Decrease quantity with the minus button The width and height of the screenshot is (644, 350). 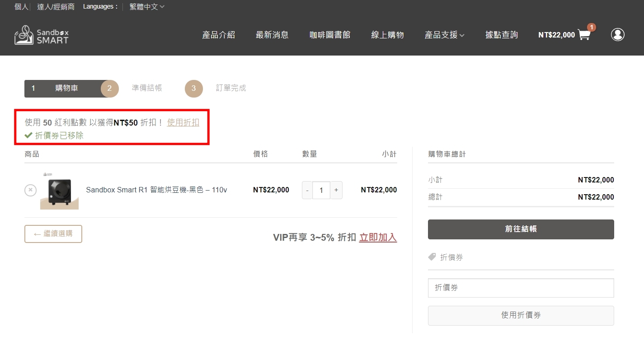coord(307,190)
